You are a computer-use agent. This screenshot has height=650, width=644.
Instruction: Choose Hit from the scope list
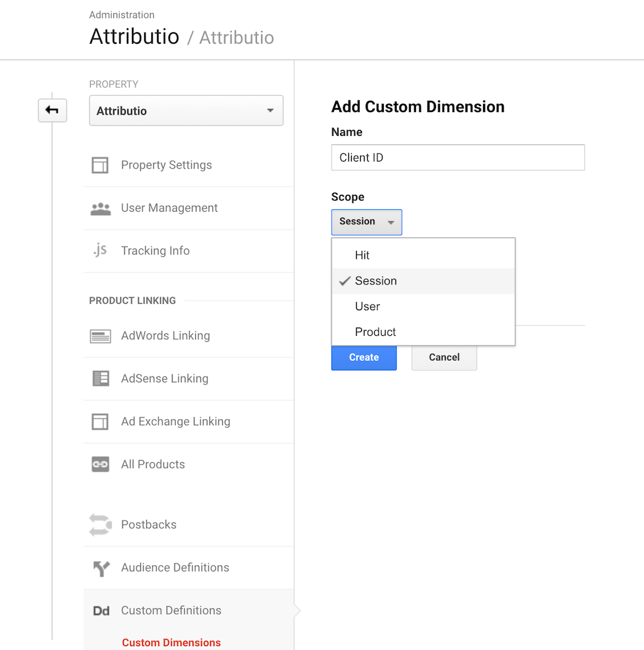(362, 255)
